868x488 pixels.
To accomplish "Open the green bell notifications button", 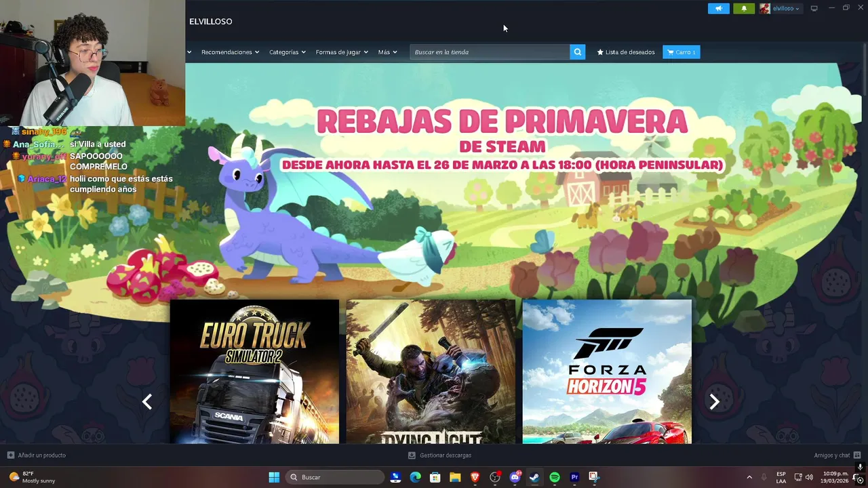I will [x=744, y=9].
